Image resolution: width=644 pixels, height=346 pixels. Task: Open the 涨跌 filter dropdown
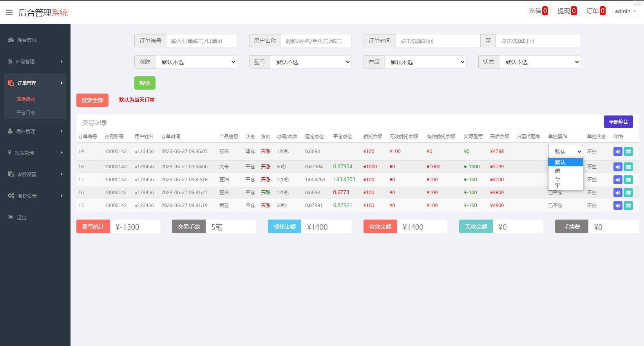(196, 62)
